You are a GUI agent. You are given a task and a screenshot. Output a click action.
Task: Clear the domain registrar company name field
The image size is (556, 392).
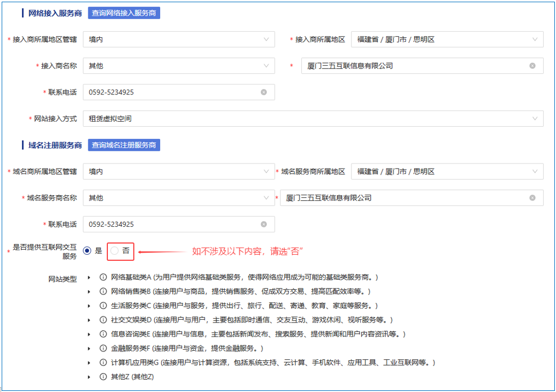[x=532, y=198]
